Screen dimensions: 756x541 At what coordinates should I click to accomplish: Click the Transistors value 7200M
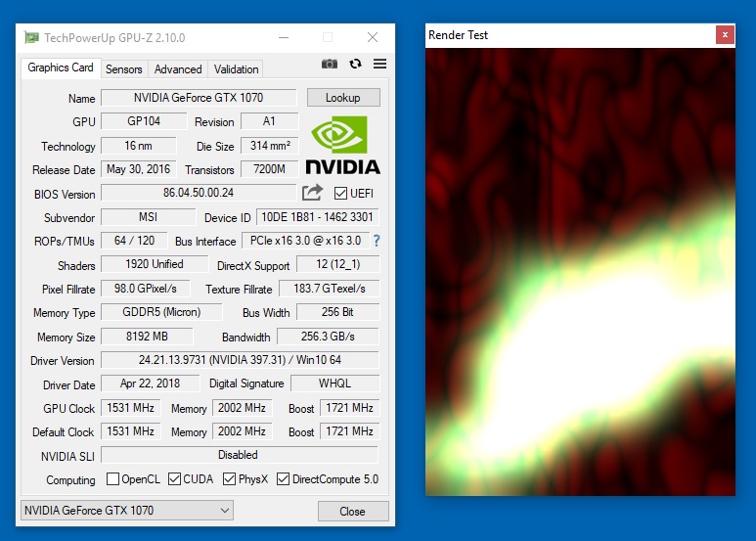pos(270,169)
